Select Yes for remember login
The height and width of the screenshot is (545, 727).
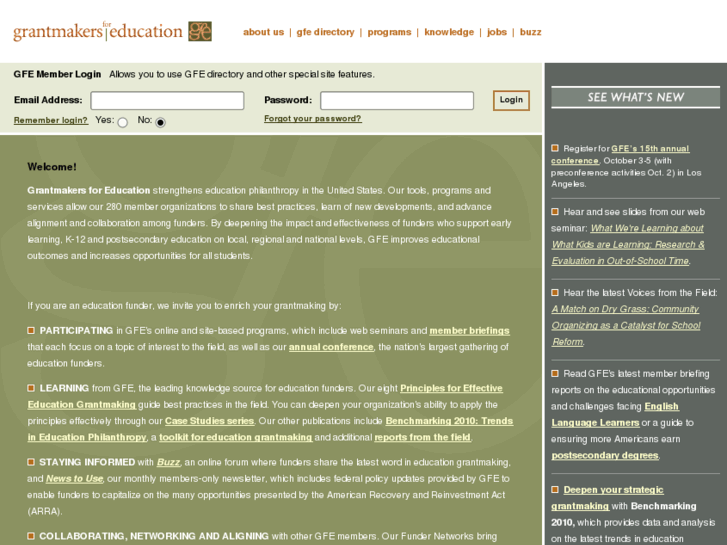[122, 122]
